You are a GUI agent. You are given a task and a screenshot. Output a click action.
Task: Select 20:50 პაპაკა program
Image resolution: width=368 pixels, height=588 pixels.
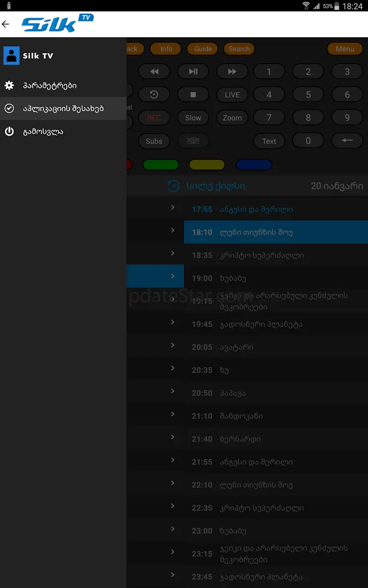276,393
